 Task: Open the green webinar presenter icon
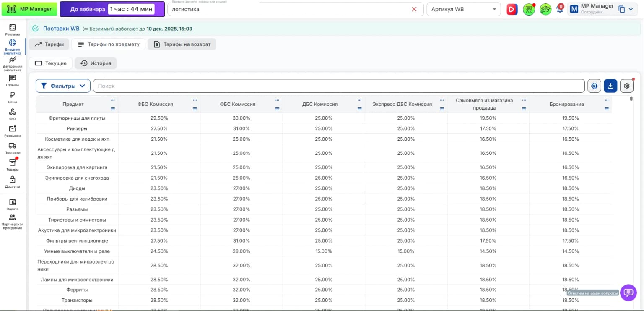click(529, 9)
